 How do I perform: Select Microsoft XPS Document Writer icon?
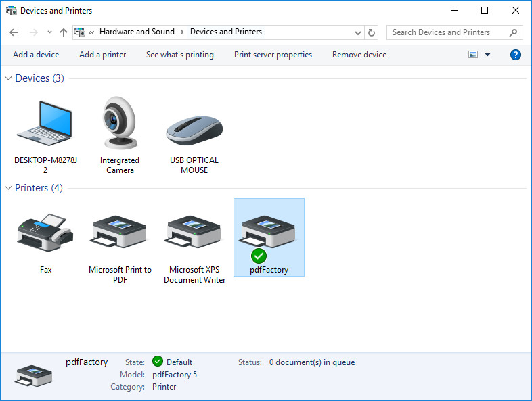tap(194, 232)
